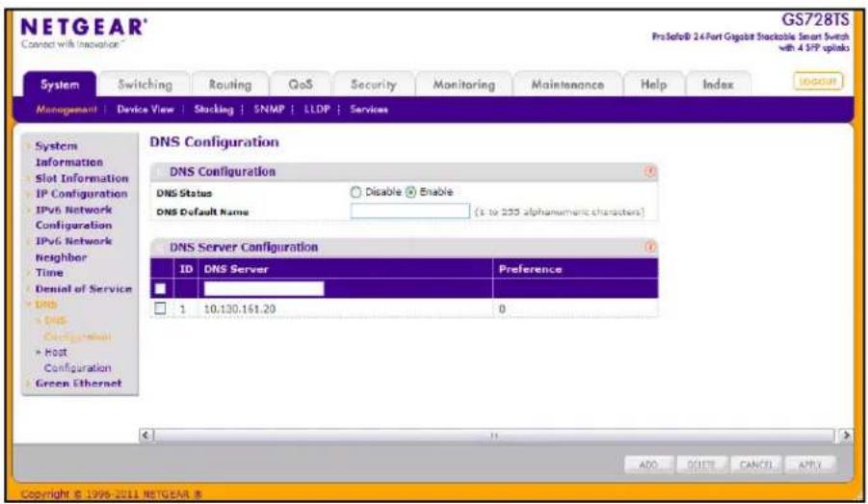Open System Information in sidebar
Viewport: 868px width, 504px height.
point(68,154)
